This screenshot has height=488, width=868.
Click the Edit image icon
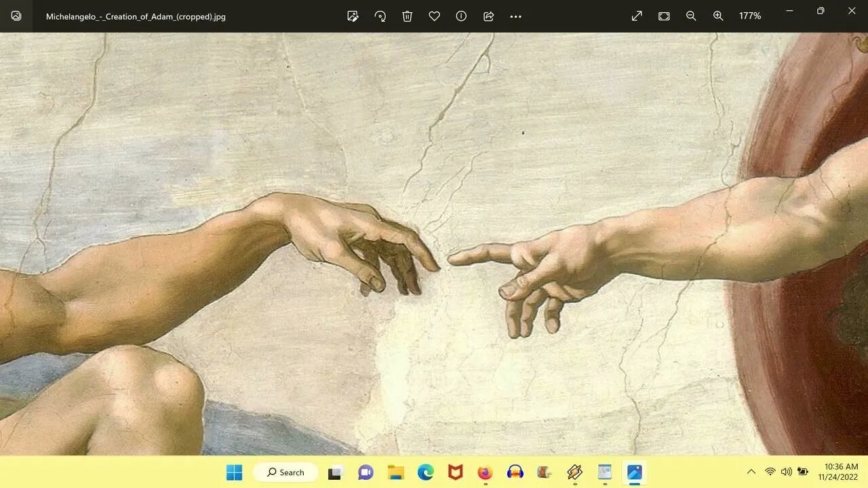coord(353,16)
